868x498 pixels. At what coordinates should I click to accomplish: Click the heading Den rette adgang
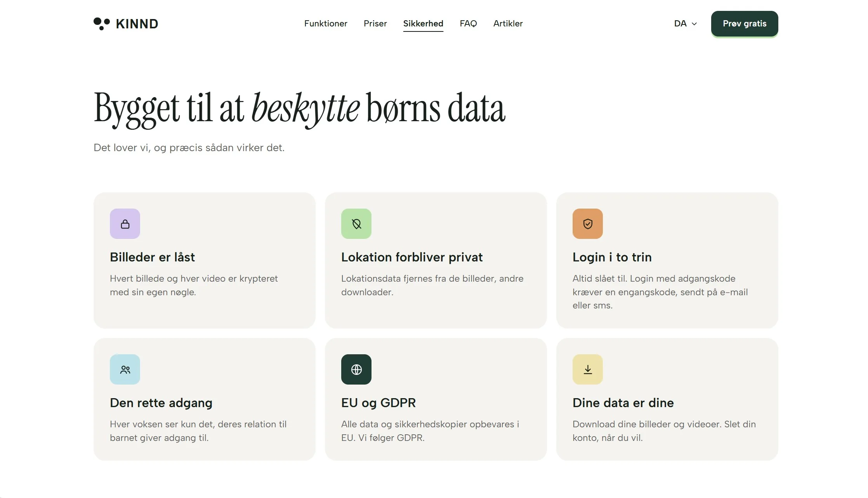coord(161,403)
